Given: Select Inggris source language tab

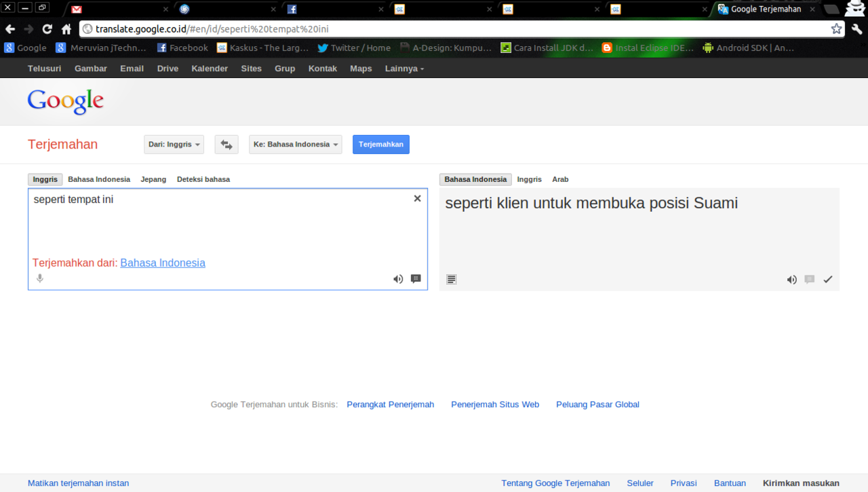Looking at the screenshot, I should 45,179.
